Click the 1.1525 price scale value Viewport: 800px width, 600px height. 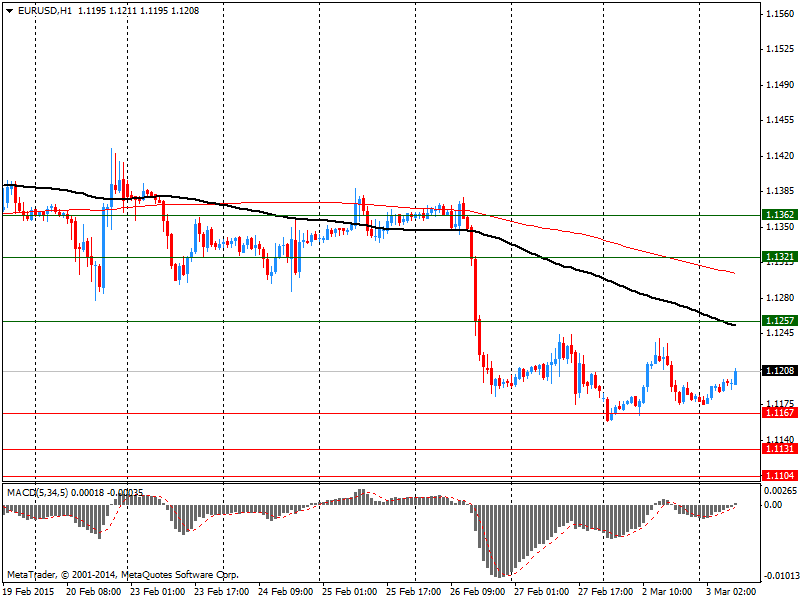(781, 49)
